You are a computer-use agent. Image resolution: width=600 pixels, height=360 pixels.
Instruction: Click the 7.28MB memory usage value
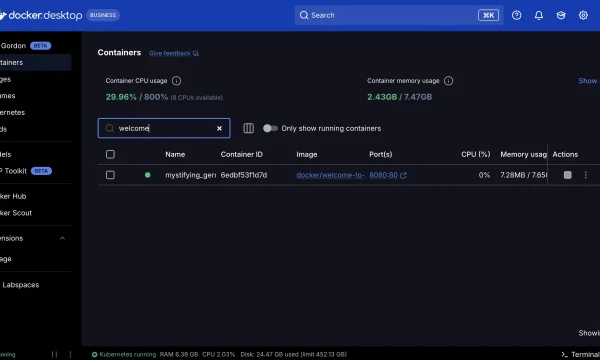[x=523, y=175]
